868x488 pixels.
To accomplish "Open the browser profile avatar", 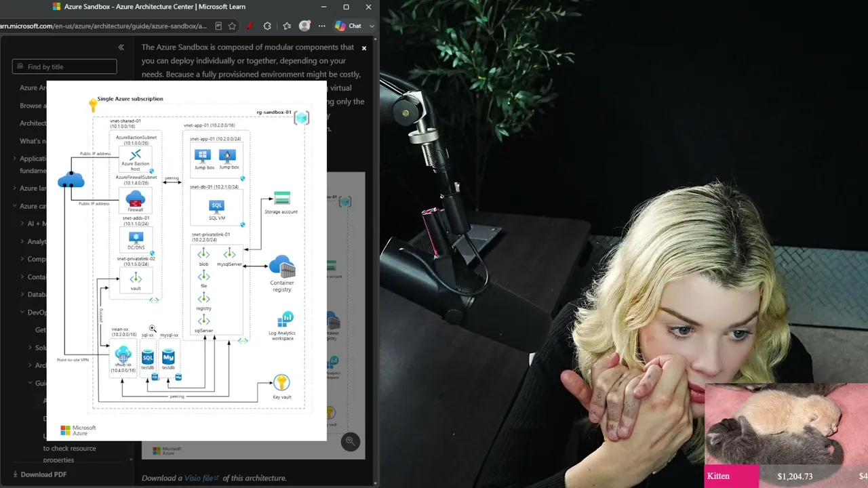I will coord(304,26).
